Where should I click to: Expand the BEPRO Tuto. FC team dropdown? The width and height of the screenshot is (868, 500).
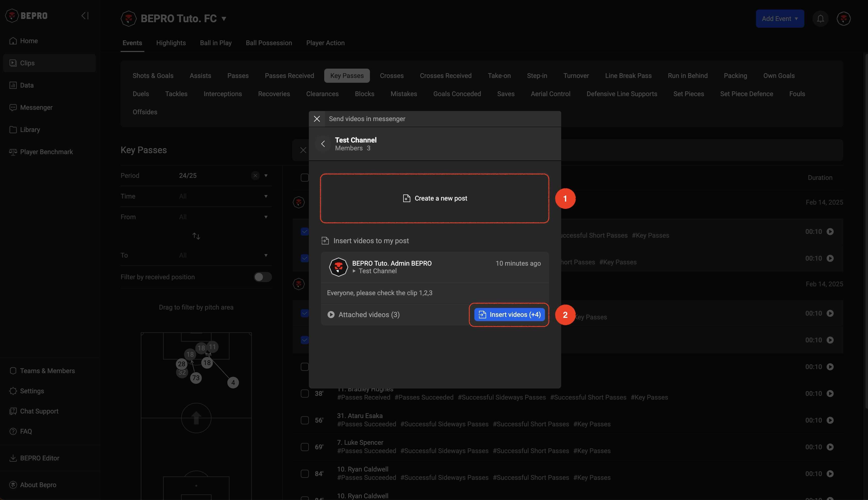tap(224, 19)
